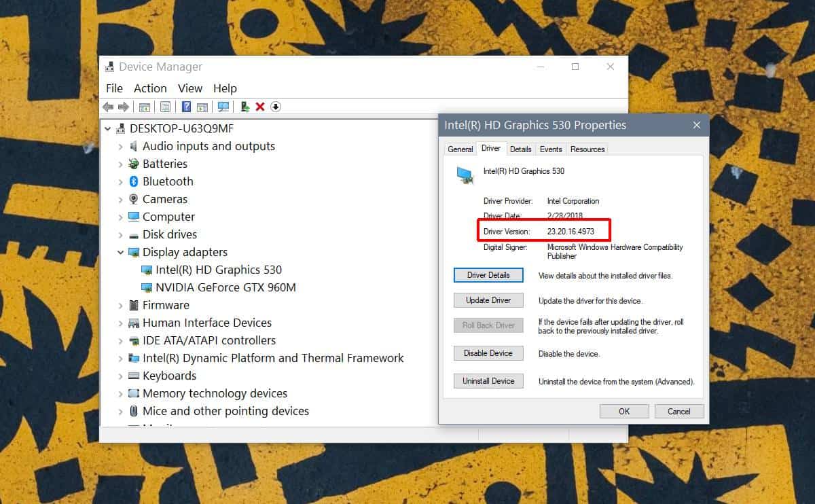Select the Memory technology devices icon
815x504 pixels.
[134, 393]
